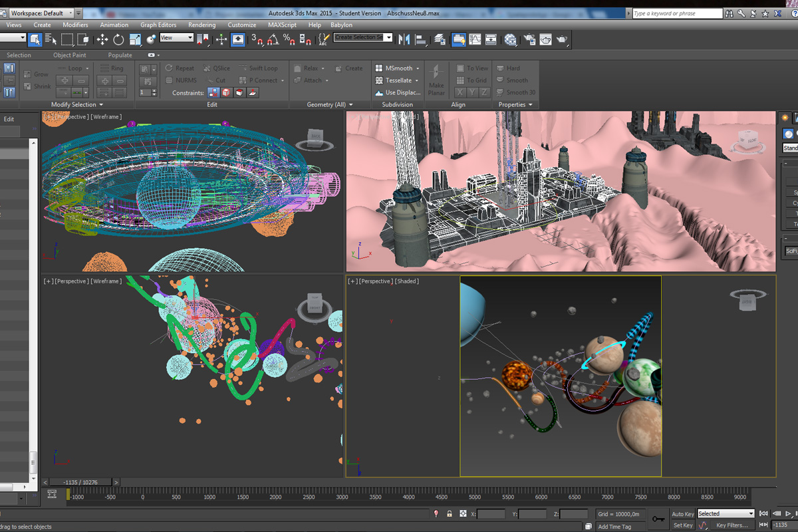The image size is (798, 532).
Task: Open the View reference coordinate dropdown
Action: coord(176,38)
